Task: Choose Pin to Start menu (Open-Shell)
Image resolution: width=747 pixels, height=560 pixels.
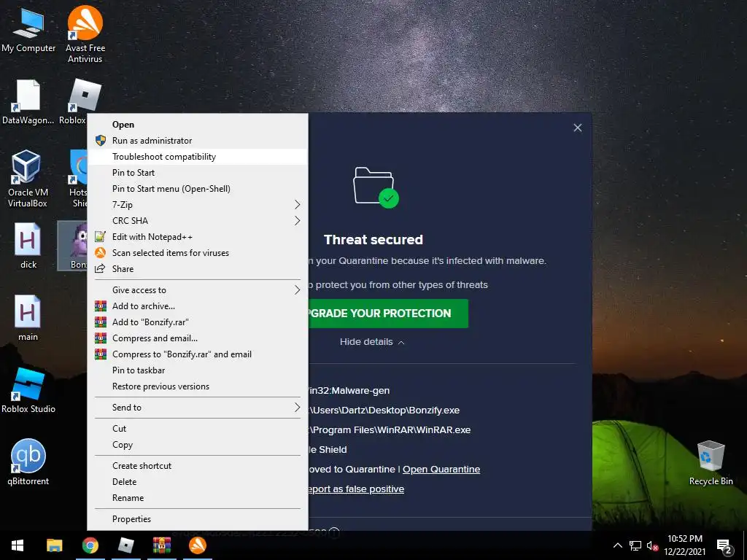Action: tap(198, 189)
